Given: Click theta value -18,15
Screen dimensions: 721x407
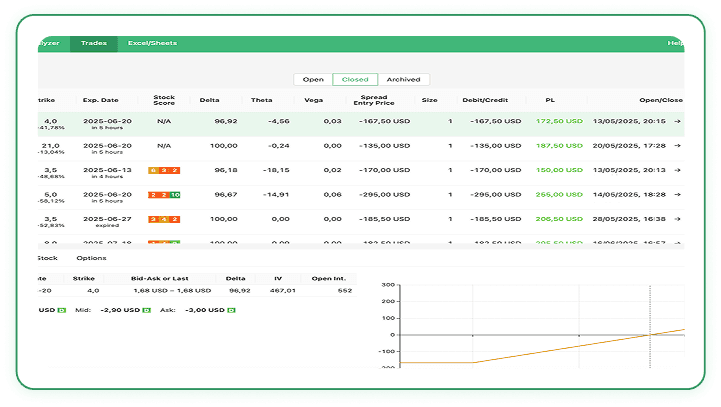Looking at the screenshot, I should tap(276, 170).
